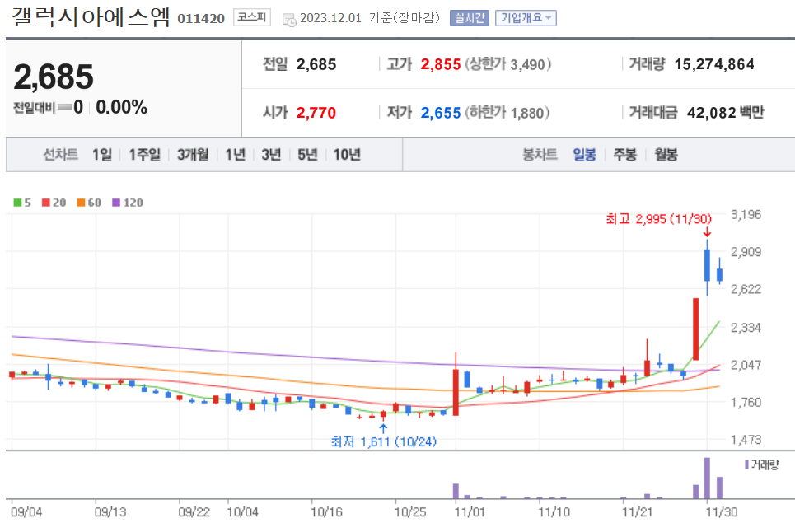The width and height of the screenshot is (795, 532).
Task: Open the 기업개요 dropdown
Action: click(x=526, y=18)
